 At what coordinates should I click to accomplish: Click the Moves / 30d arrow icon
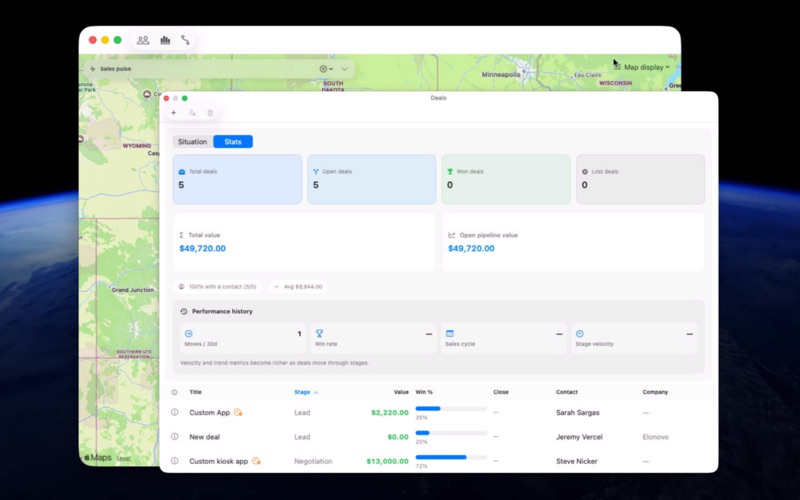click(189, 334)
